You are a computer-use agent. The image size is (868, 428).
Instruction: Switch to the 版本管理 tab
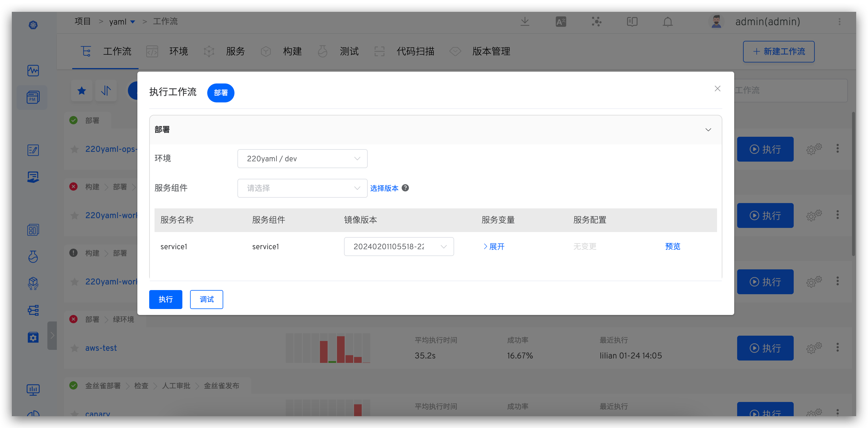(491, 52)
